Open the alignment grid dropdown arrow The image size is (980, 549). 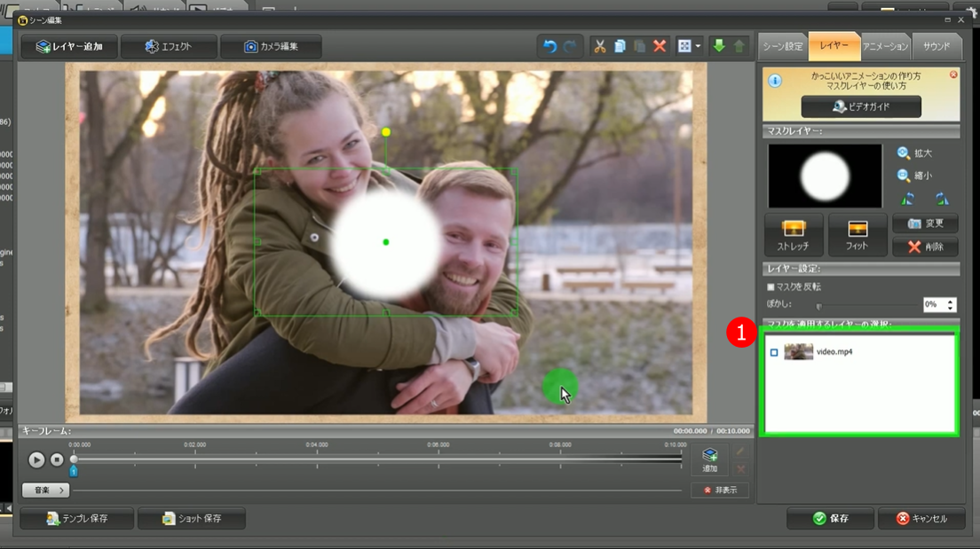tap(699, 46)
